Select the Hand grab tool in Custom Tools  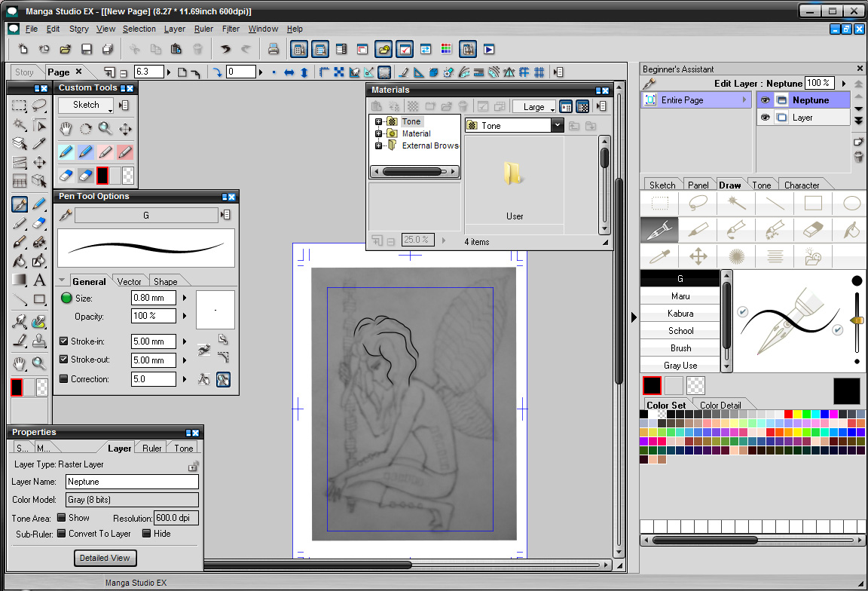[66, 129]
